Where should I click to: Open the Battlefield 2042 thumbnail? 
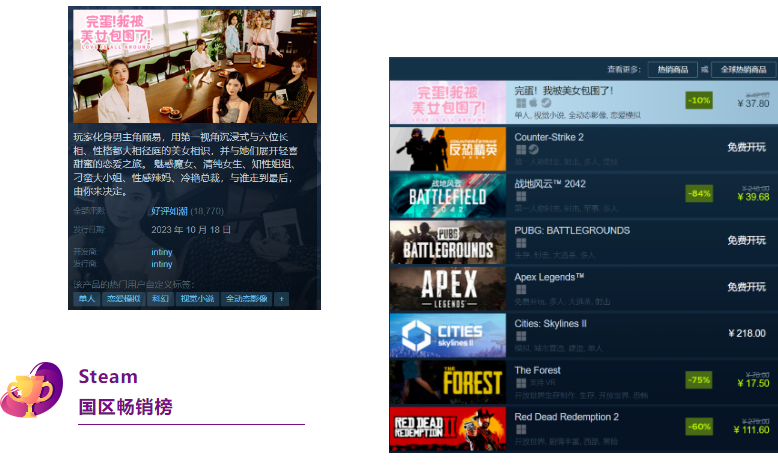pos(448,196)
